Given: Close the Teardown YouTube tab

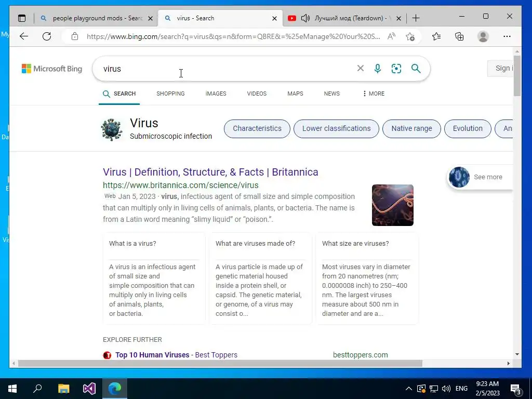Looking at the screenshot, I should coord(398,18).
